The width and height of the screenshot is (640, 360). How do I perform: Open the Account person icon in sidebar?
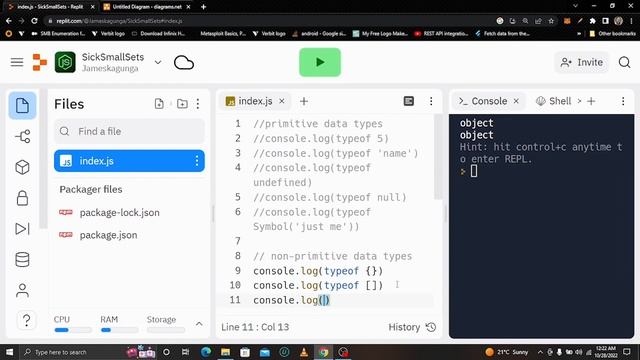tap(22, 290)
